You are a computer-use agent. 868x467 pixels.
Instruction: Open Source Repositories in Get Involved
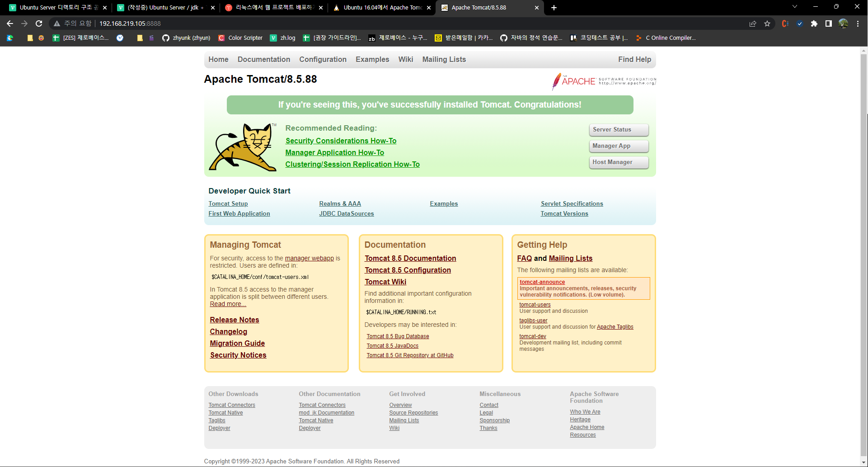coord(413,413)
